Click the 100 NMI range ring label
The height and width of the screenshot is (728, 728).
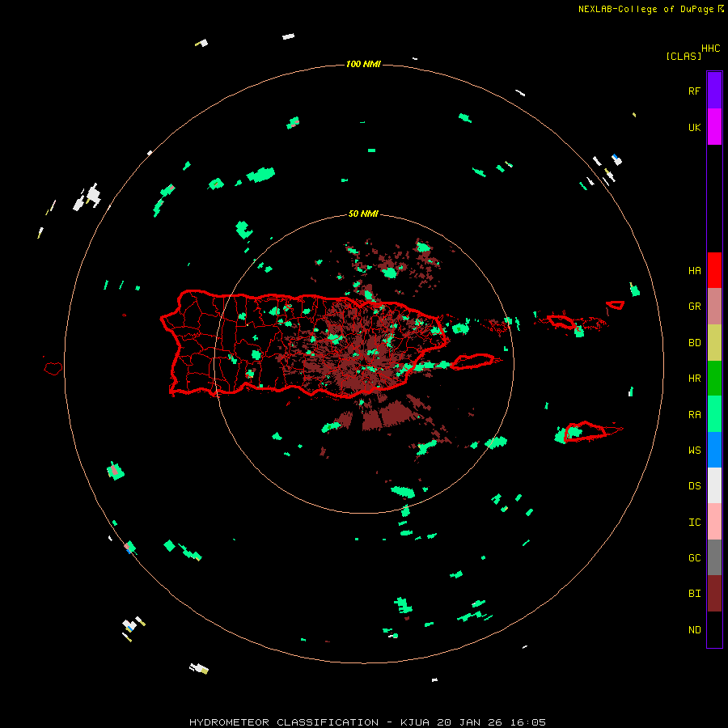363,64
